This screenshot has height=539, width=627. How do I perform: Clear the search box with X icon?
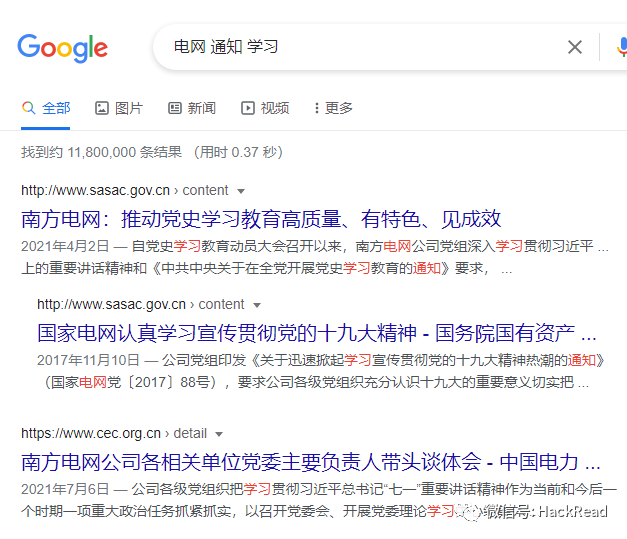575,47
